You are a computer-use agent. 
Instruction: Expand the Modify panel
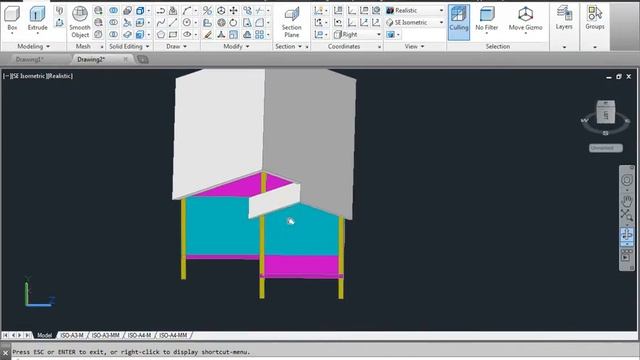236,47
